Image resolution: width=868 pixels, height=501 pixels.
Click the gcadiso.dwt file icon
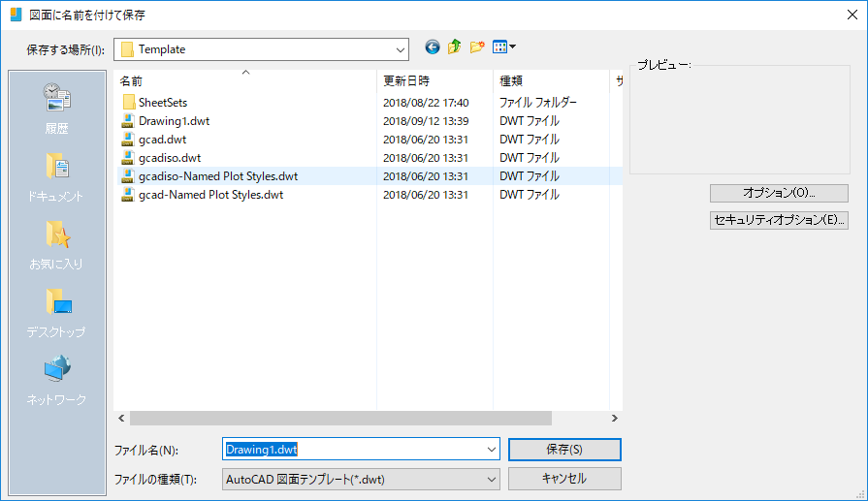tap(128, 158)
